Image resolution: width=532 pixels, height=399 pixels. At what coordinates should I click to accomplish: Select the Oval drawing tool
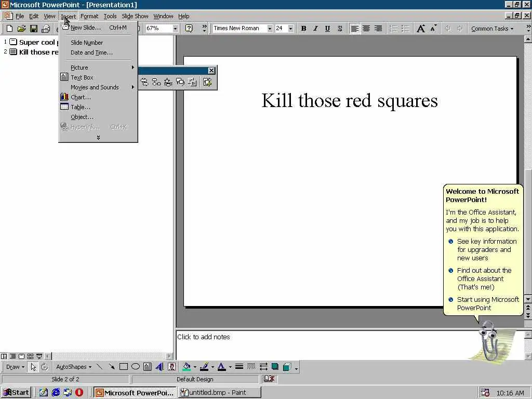click(x=136, y=367)
